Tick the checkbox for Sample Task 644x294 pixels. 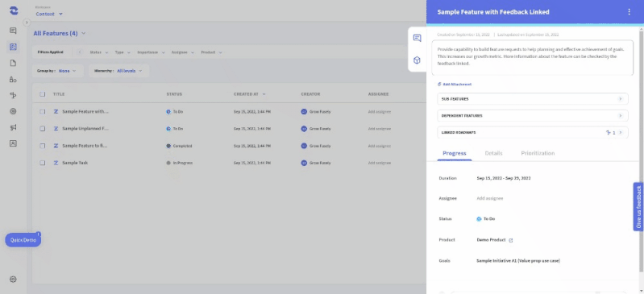(x=42, y=163)
